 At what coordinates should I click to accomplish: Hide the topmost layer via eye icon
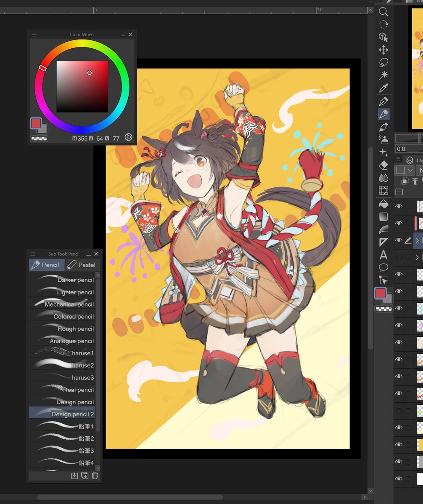coord(399,206)
